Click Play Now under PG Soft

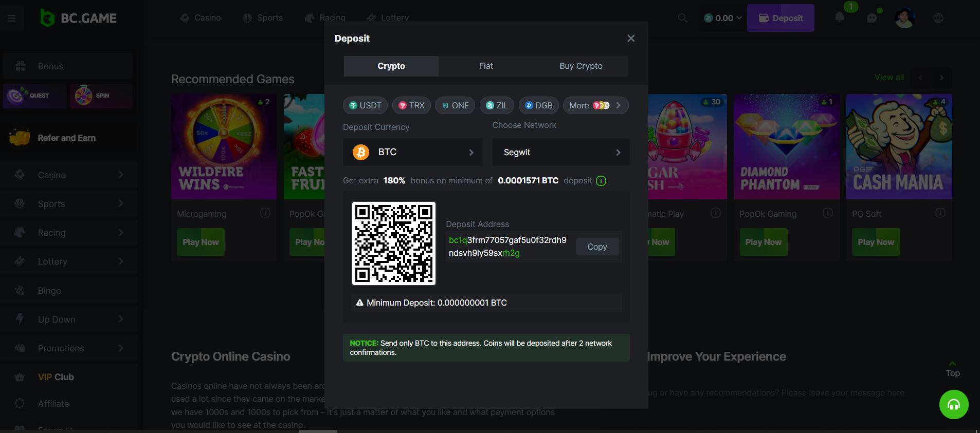[876, 242]
